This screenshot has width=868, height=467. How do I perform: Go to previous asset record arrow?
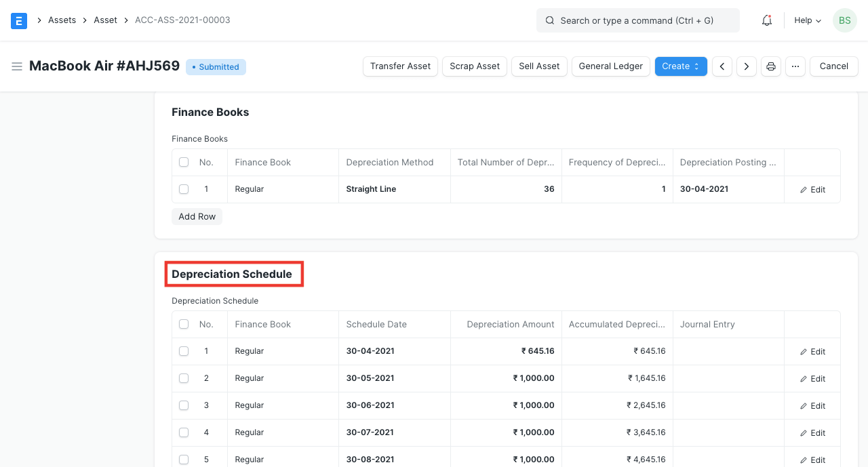(x=722, y=66)
